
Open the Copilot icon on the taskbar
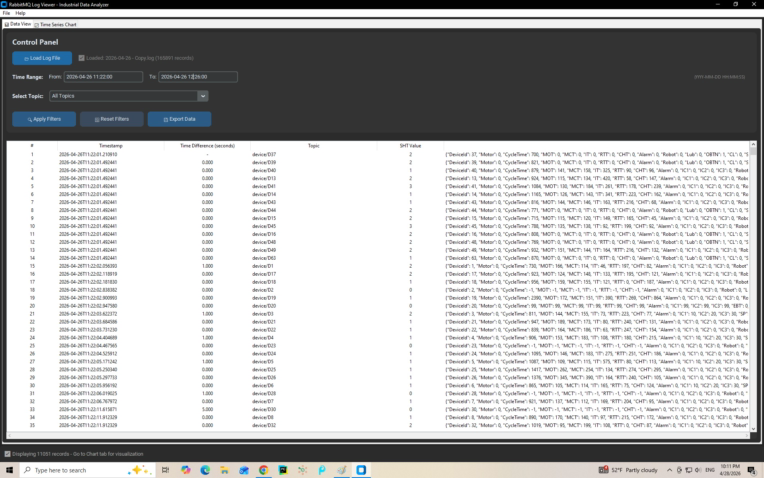pyautogui.click(x=186, y=470)
